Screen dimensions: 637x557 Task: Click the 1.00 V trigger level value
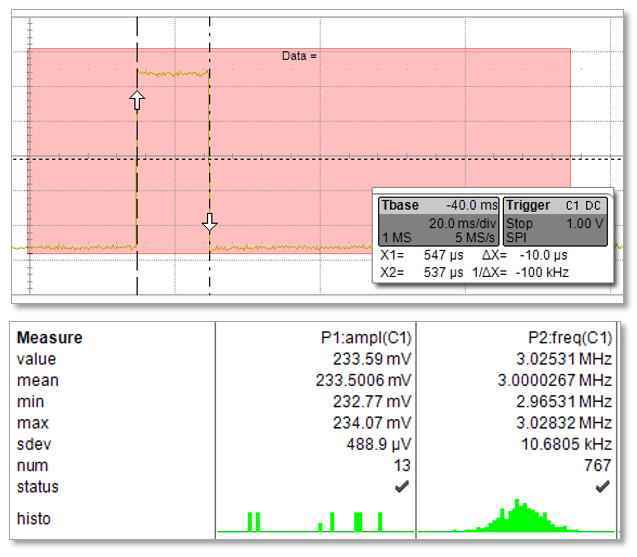tap(585, 223)
